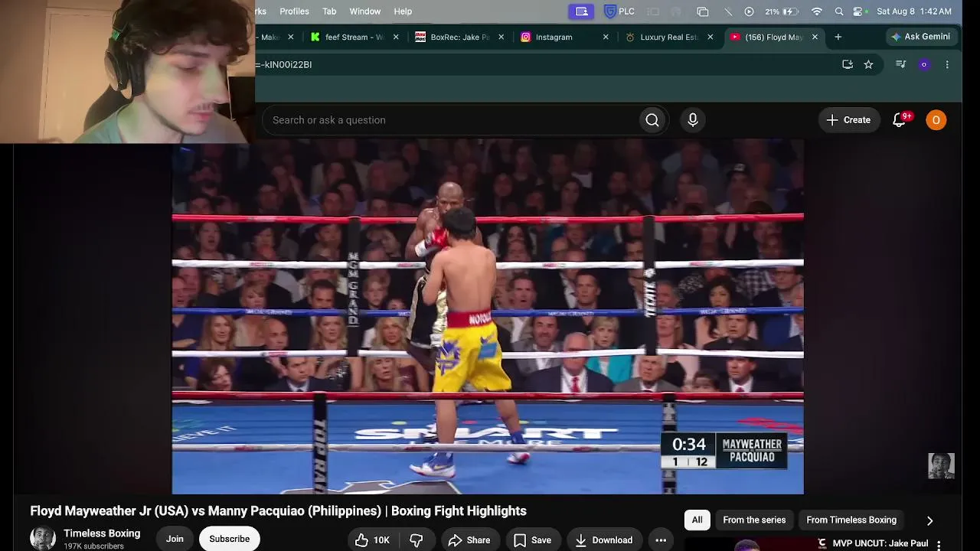Click the screen sharing icon in menu bar
This screenshot has width=980, height=551.
tap(581, 11)
